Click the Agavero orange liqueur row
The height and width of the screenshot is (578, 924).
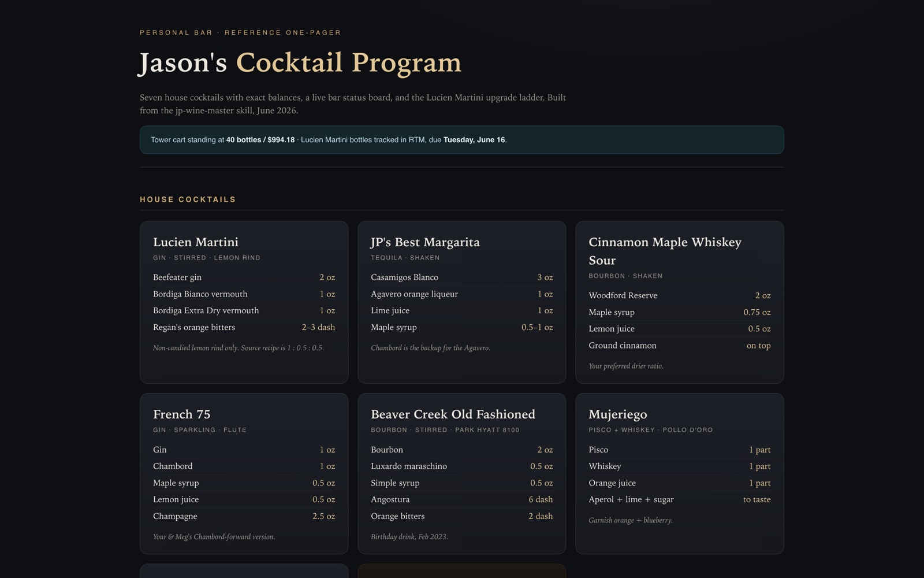[461, 294]
